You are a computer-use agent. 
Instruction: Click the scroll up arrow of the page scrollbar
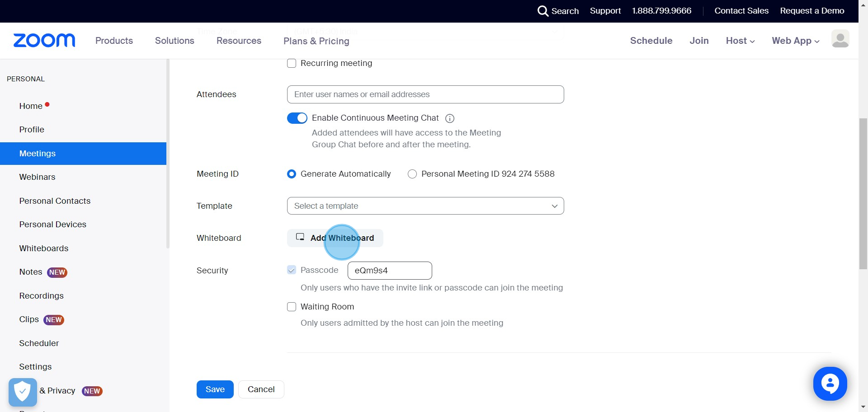click(863, 4)
